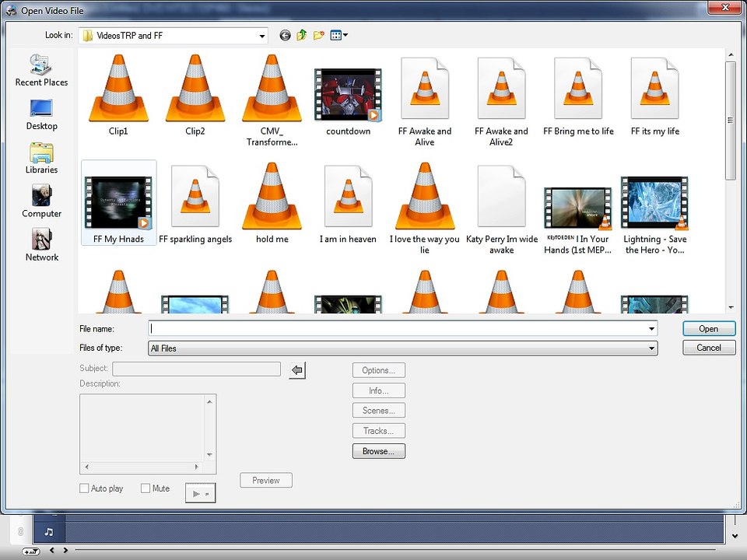Open Libraries in places sidebar
Screen dimensions: 747x560
click(x=41, y=158)
